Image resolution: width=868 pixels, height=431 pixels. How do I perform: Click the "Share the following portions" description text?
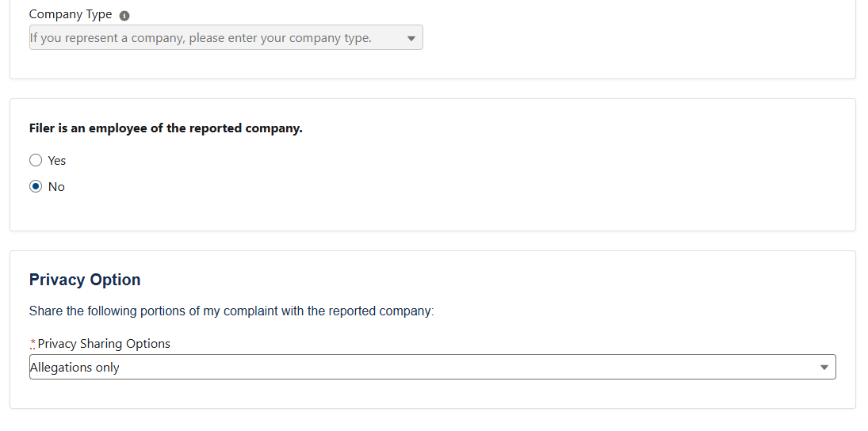pos(231,311)
